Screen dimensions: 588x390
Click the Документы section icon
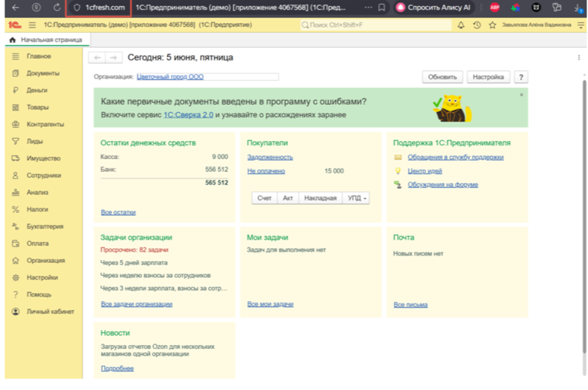pos(16,73)
